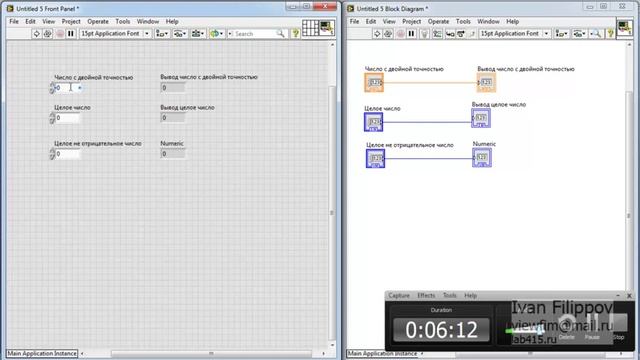This screenshot has width=640, height=360.
Task: Click Abort Execution in Front Panel toolbar
Action: click(x=60, y=33)
